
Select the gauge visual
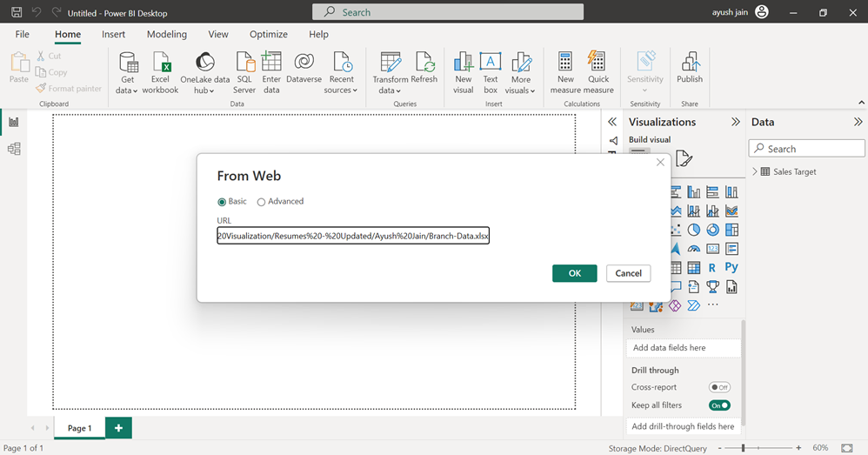pyautogui.click(x=694, y=249)
